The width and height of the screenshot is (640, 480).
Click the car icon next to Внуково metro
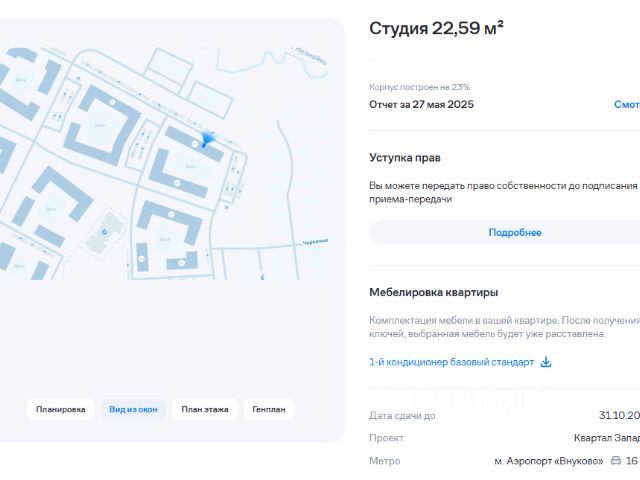(616, 461)
